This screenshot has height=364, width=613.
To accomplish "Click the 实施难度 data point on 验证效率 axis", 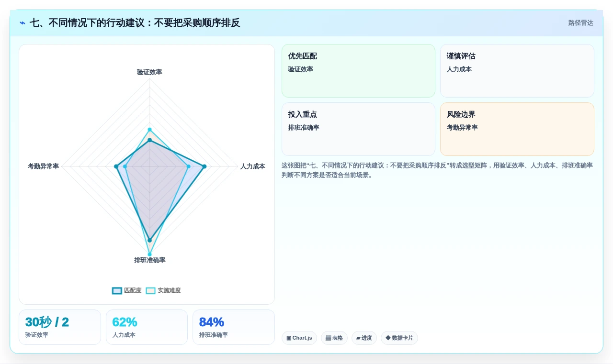I will pos(149,130).
